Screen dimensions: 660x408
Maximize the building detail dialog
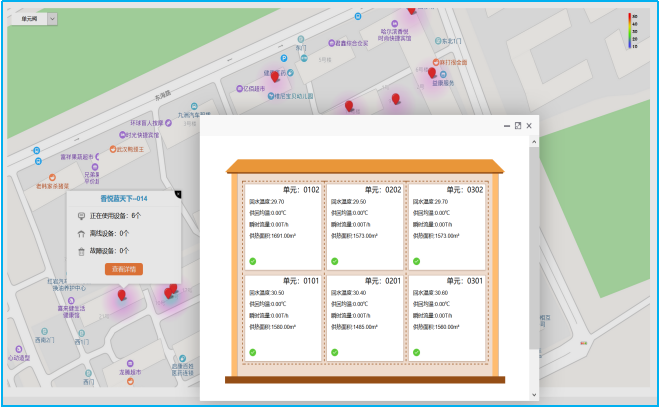point(517,126)
